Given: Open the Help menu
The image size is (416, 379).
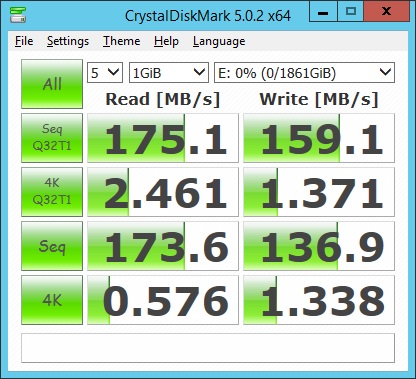Looking at the screenshot, I should pyautogui.click(x=166, y=41).
